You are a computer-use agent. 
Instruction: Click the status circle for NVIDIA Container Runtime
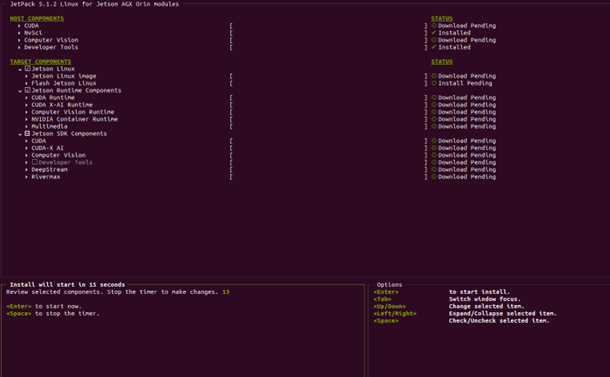coord(434,119)
